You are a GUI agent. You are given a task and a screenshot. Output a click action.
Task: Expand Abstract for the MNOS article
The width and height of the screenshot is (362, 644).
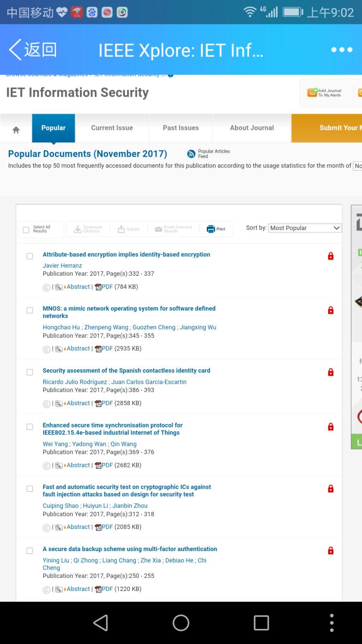77,349
